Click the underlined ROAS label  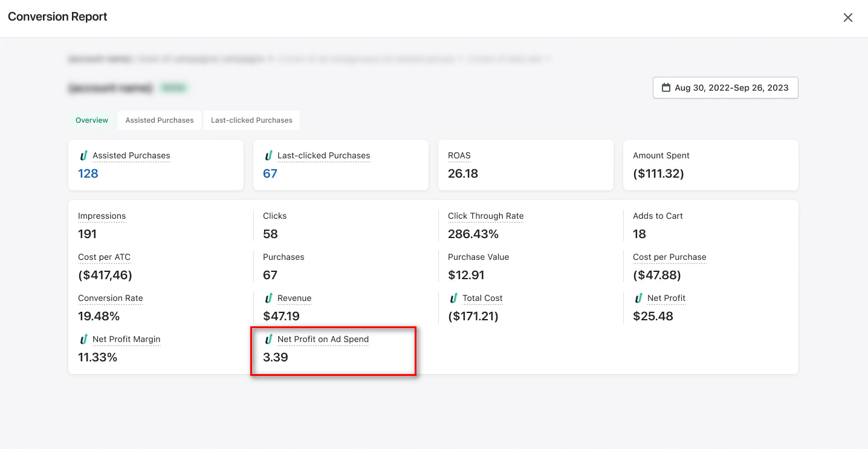coord(459,155)
